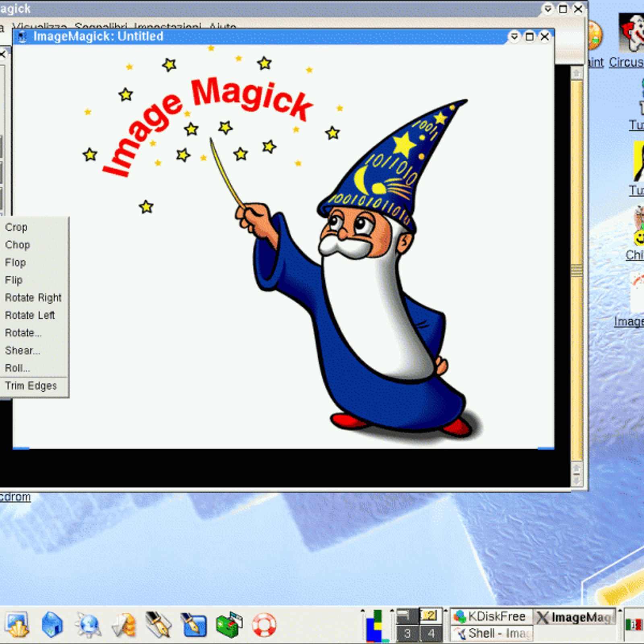644x644 pixels.
Task: Open the mail client panel icon
Action: pyautogui.click(x=123, y=625)
